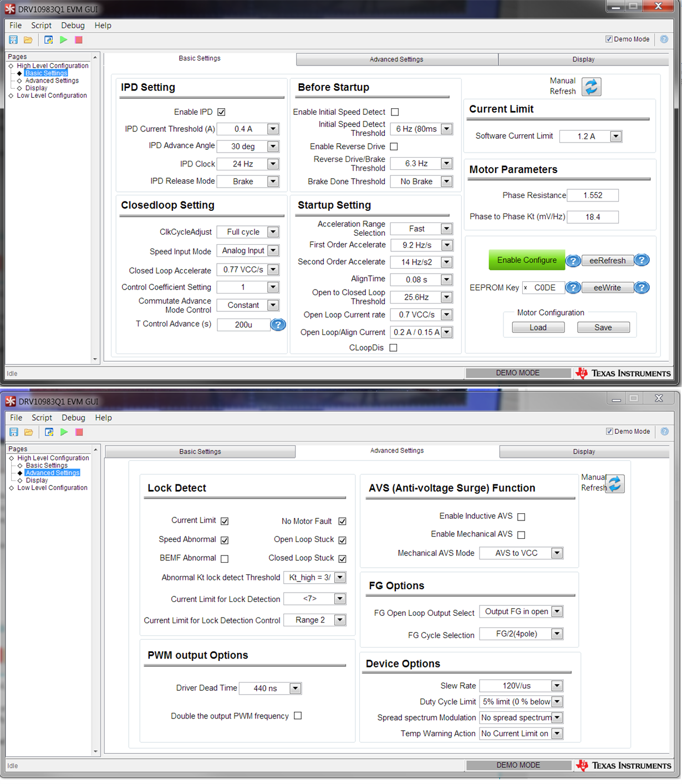Click Manual Refresh icon in Advanced Settings window
This screenshot has height=784, width=682.
coord(615,484)
